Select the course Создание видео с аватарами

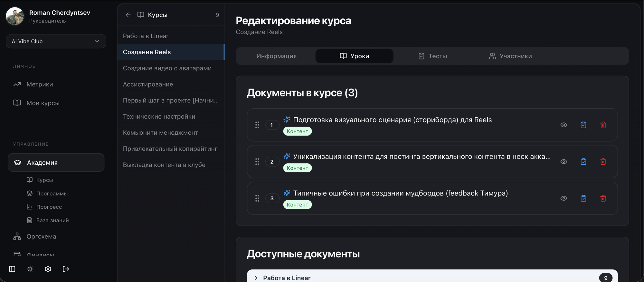[171, 68]
